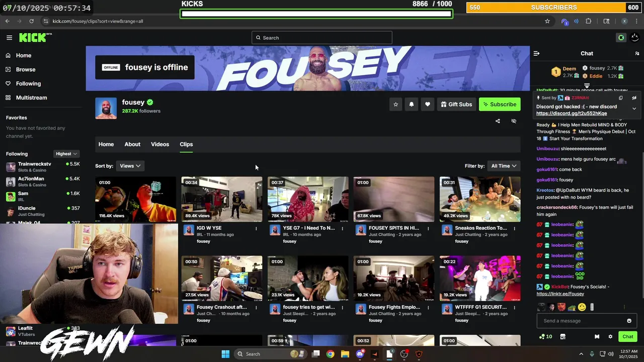
Task: Toggle the heart follow button
Action: (x=428, y=104)
